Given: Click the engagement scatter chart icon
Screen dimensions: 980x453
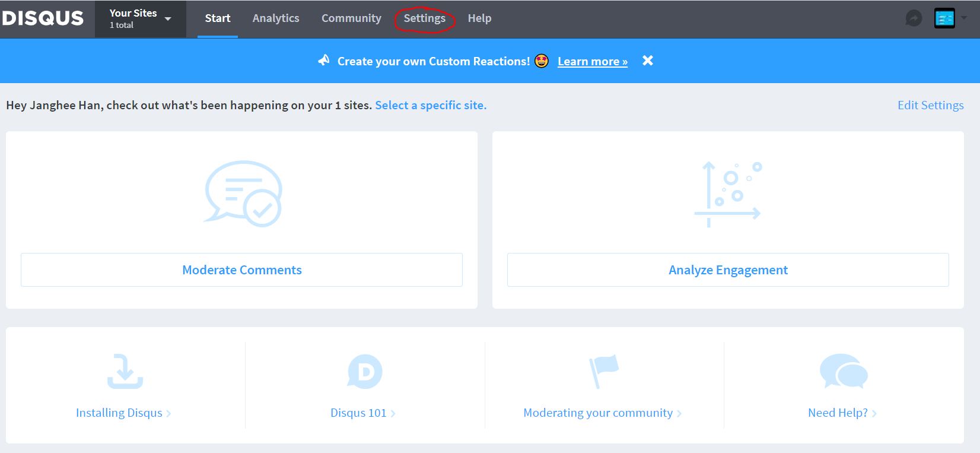Looking at the screenshot, I should (728, 194).
